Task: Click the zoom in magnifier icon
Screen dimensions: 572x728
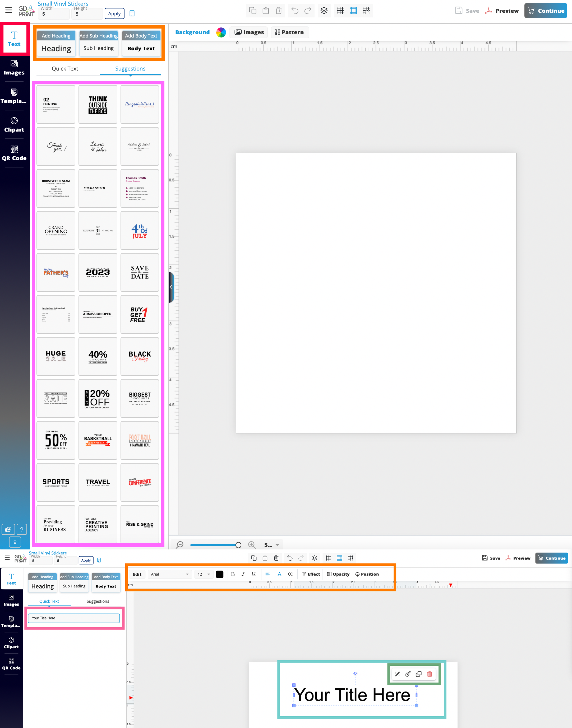Action: point(252,545)
